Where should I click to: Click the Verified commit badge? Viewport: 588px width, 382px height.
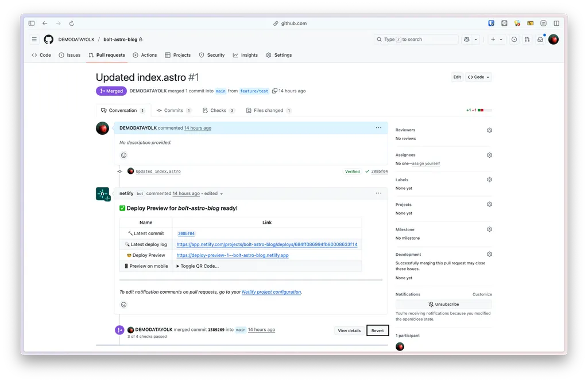click(x=352, y=171)
